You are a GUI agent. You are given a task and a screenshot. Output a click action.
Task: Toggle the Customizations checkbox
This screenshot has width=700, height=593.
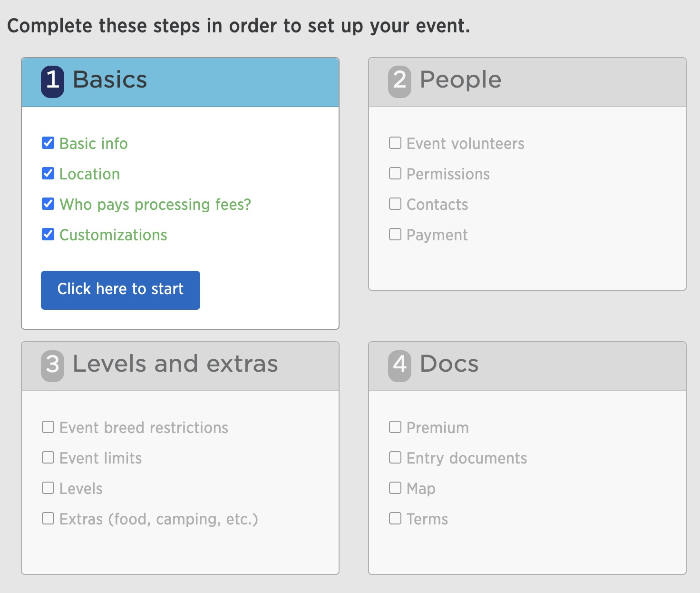tap(48, 234)
